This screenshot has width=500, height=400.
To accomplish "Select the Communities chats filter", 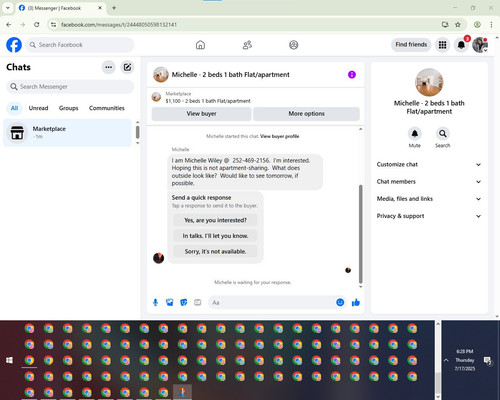I will (x=107, y=108).
